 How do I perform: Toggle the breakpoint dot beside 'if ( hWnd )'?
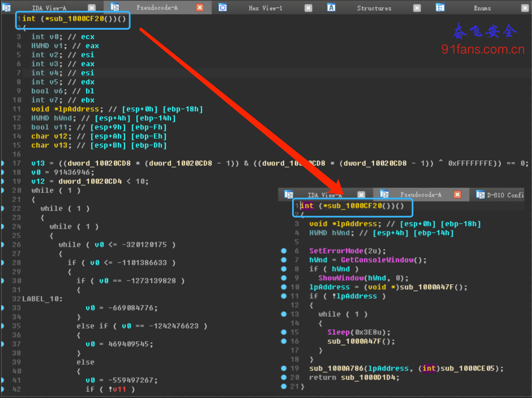point(284,269)
